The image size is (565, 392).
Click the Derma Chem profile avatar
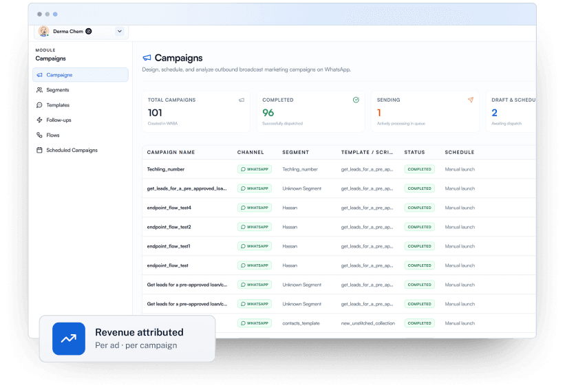click(x=43, y=32)
